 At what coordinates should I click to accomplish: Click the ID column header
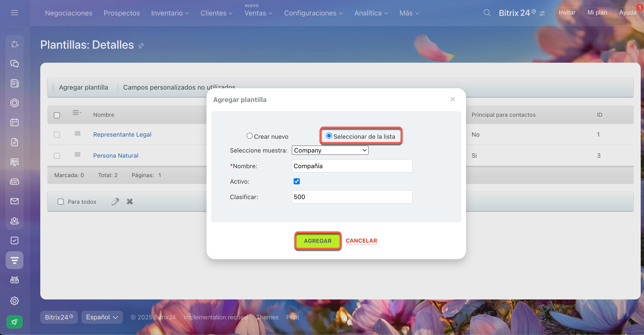(600, 115)
